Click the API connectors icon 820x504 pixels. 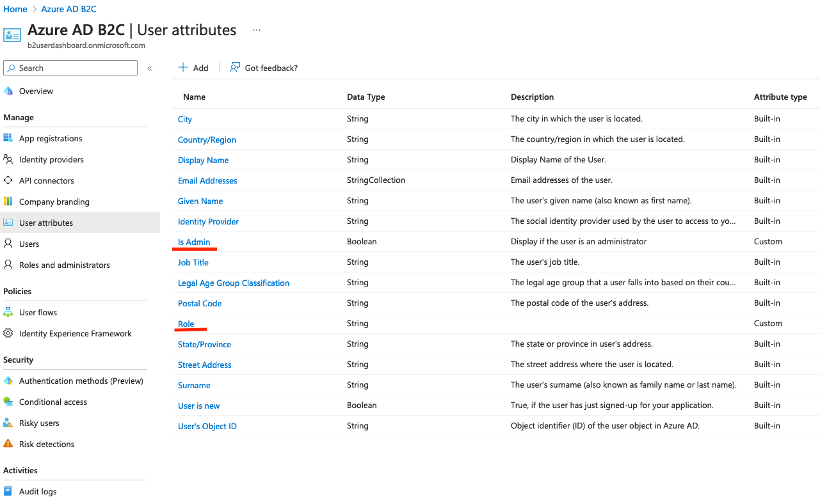[8, 180]
